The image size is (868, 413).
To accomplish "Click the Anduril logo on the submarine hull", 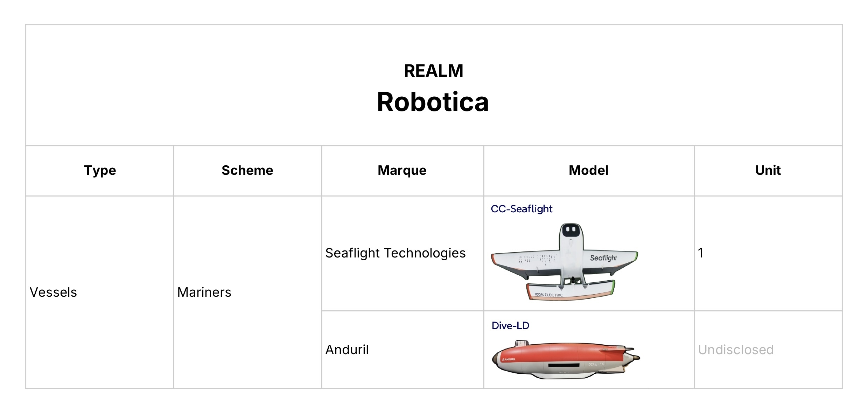I will 509,359.
